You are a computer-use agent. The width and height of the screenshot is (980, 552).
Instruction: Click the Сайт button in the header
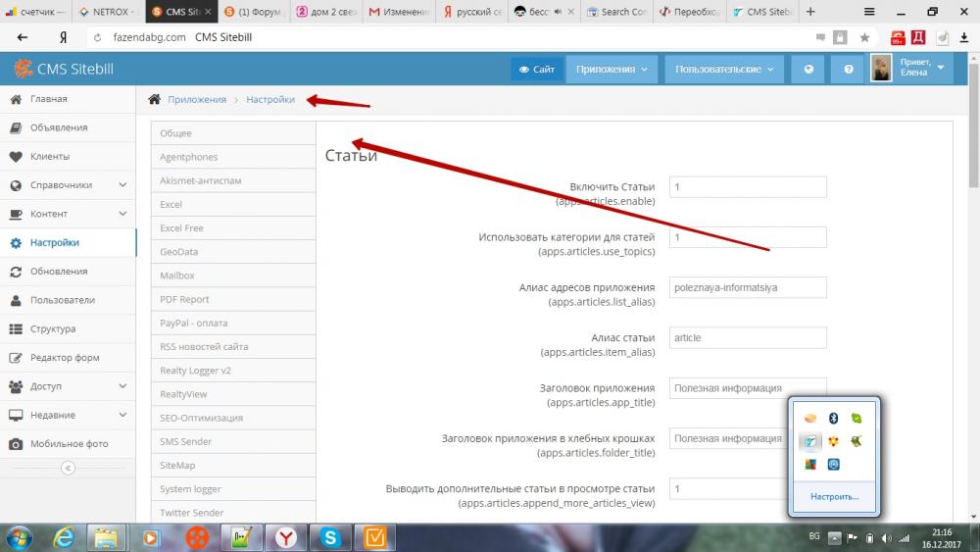tap(536, 70)
